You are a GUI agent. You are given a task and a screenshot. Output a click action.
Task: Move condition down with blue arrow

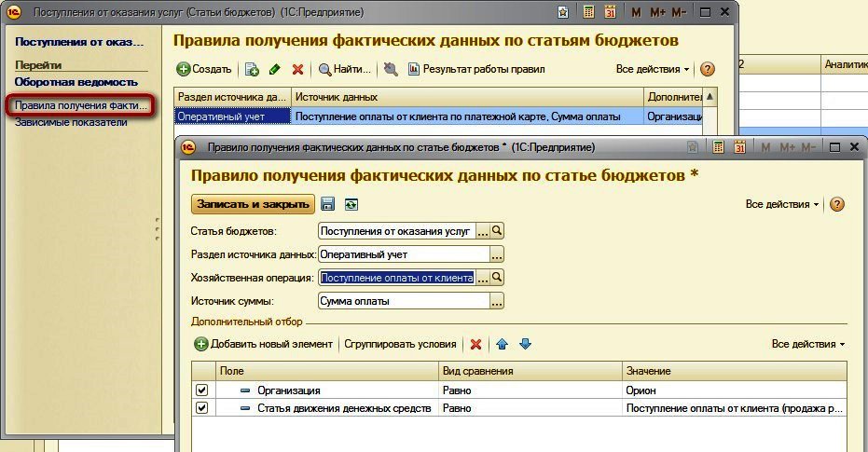[x=525, y=344]
